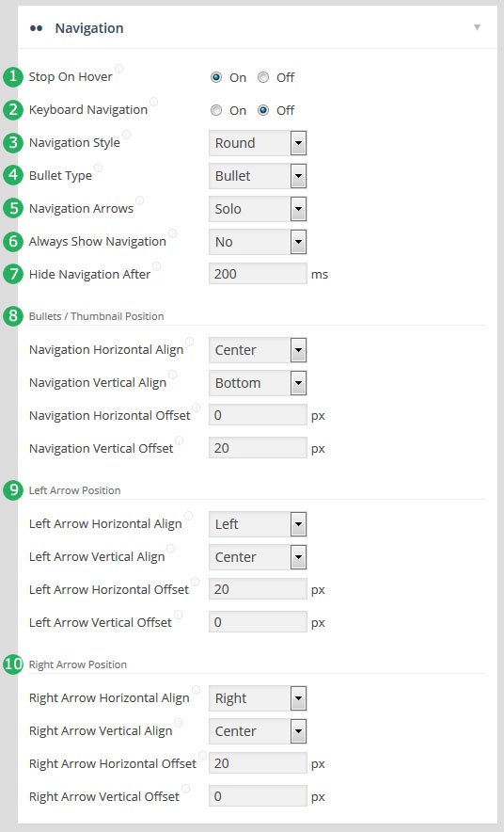The width and height of the screenshot is (504, 832).
Task: Click the Hide Navigation After field
Action: point(258,274)
